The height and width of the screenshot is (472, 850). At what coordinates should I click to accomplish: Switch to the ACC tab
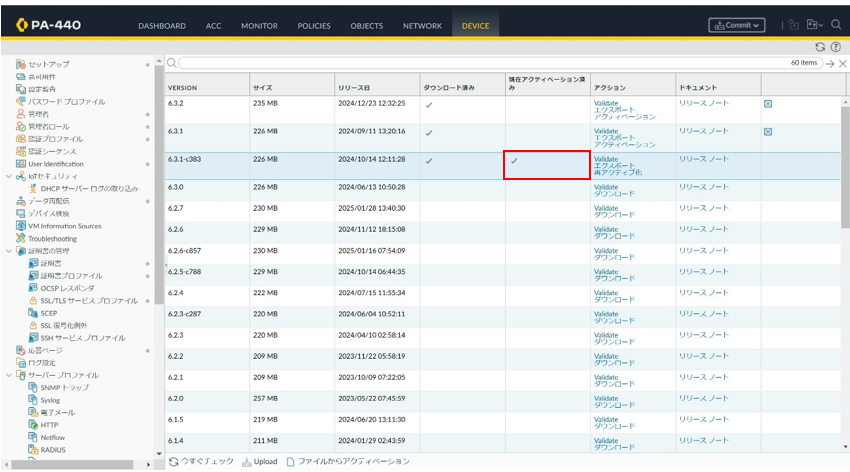click(214, 26)
